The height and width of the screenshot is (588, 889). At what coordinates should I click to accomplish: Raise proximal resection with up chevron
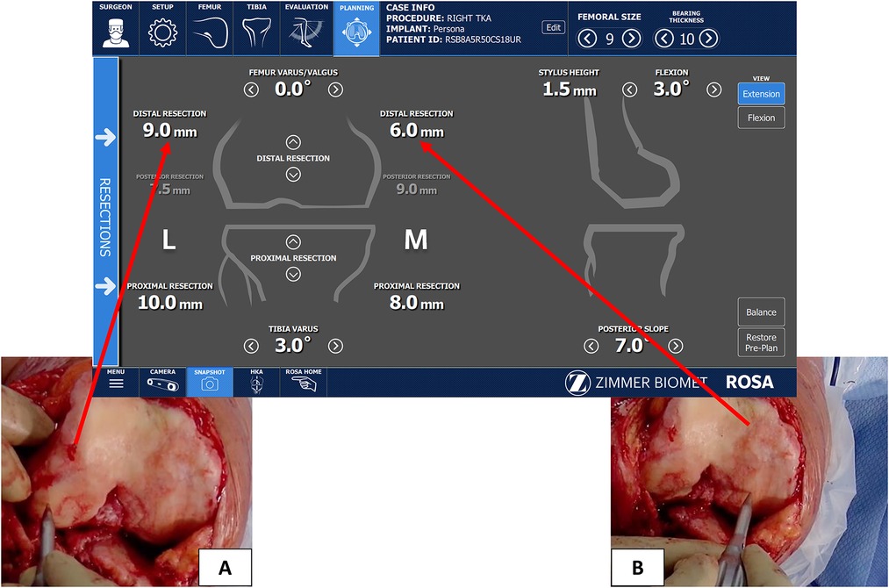[293, 242]
